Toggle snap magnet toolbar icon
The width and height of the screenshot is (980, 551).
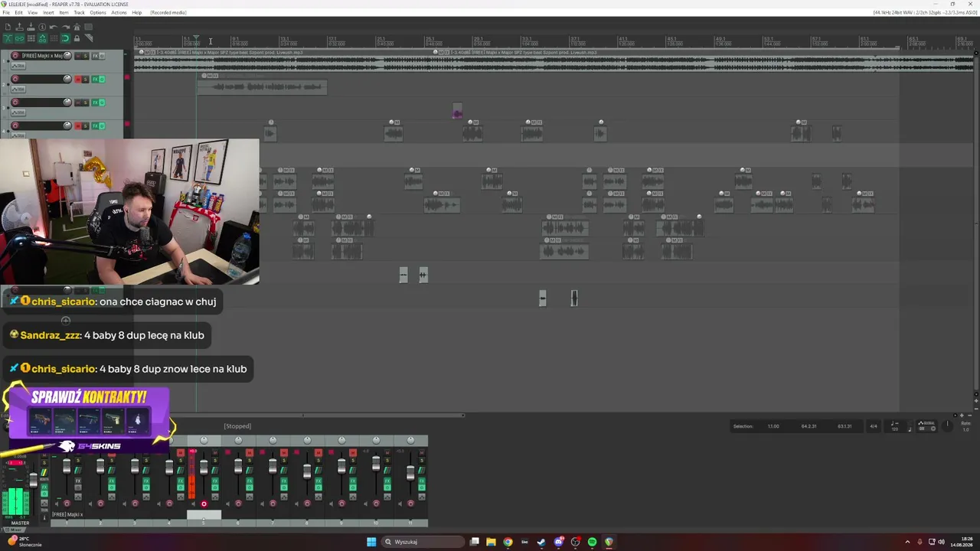point(65,38)
